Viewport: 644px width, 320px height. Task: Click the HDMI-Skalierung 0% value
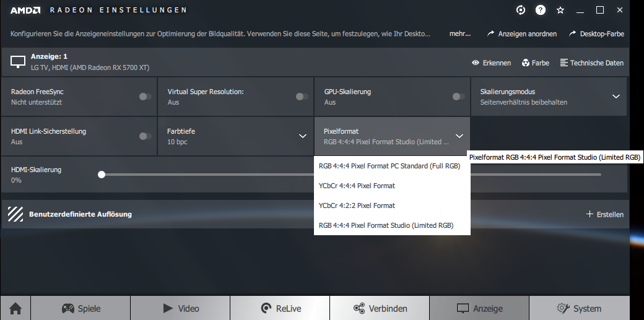click(16, 180)
